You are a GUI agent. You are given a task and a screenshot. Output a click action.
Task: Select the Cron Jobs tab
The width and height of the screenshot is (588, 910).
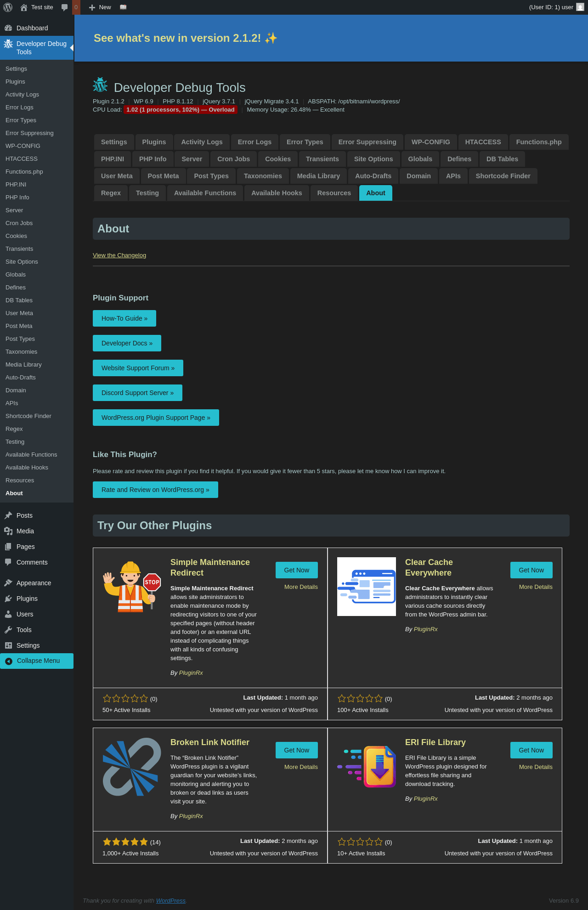tap(233, 159)
